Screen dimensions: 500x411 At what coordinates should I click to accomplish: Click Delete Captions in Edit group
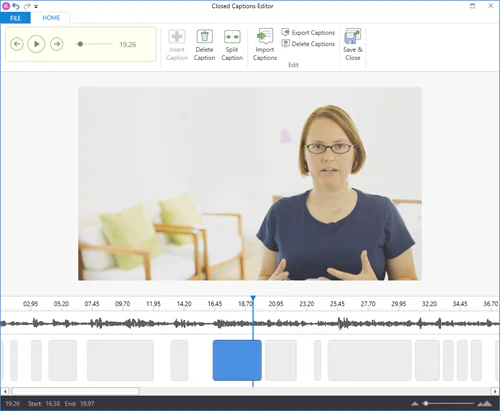click(x=308, y=44)
